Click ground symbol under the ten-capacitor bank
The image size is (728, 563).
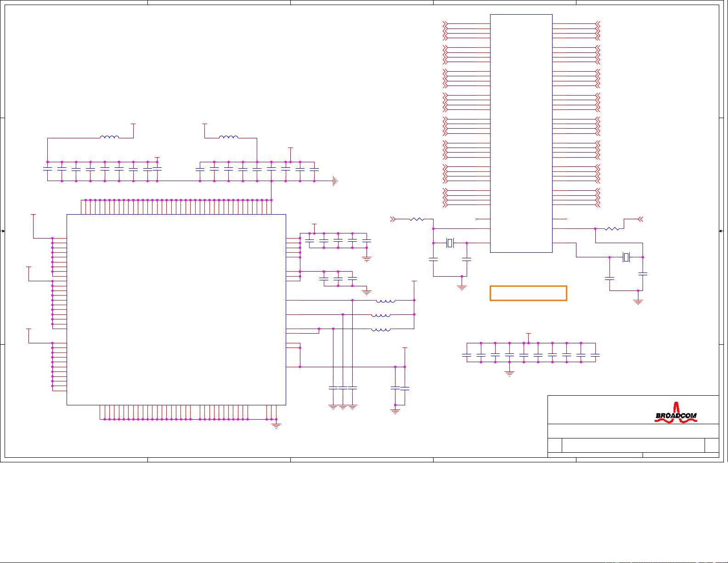[509, 373]
